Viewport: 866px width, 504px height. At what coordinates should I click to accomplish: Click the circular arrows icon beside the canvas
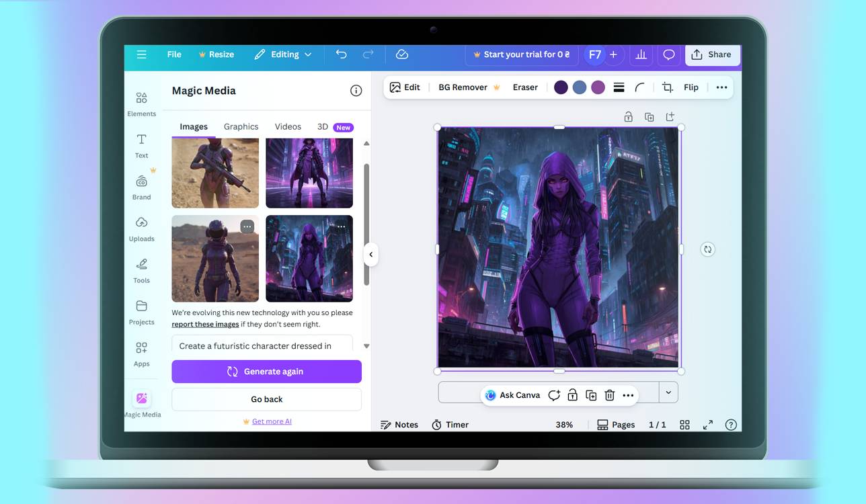coord(707,249)
